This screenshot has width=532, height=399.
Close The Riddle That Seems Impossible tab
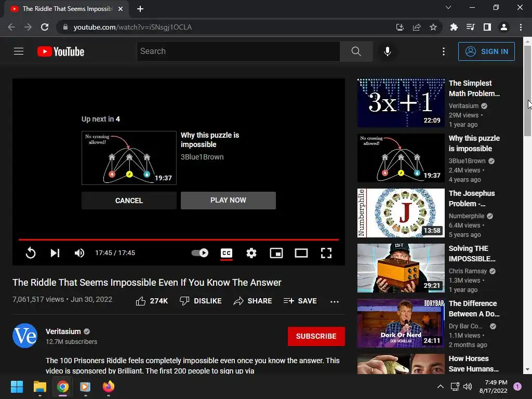coord(121,9)
